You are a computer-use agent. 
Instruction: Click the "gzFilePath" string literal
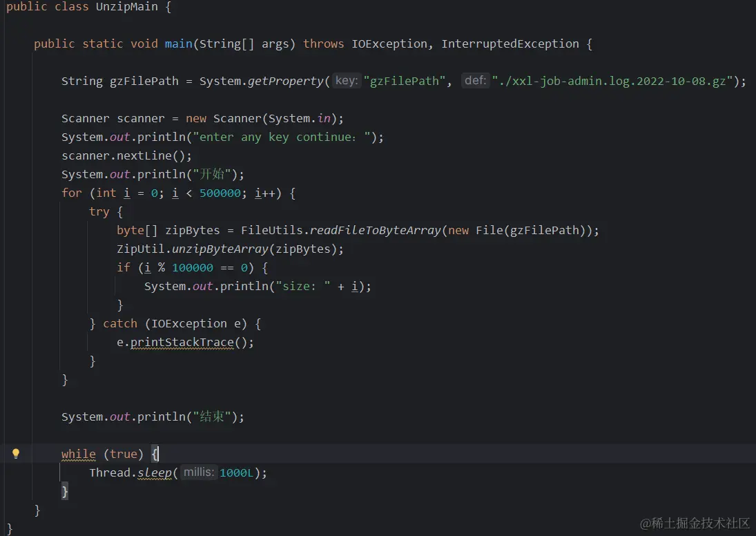pos(404,81)
